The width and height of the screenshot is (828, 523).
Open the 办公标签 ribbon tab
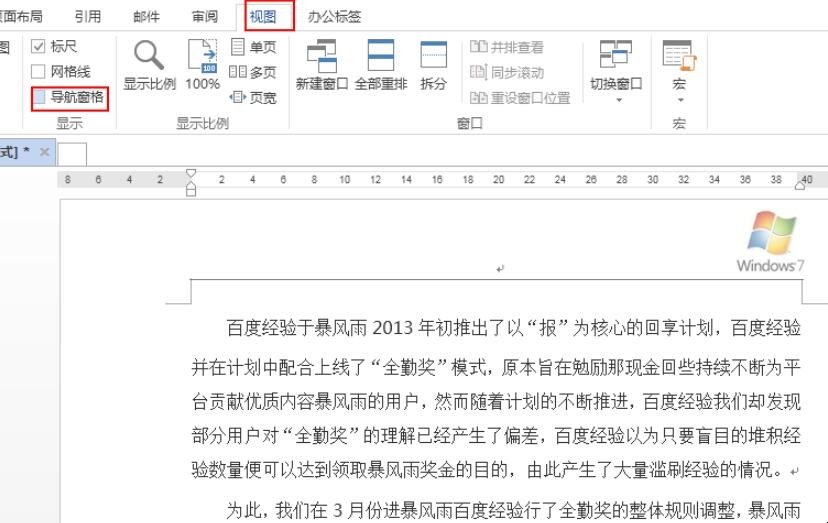click(334, 16)
